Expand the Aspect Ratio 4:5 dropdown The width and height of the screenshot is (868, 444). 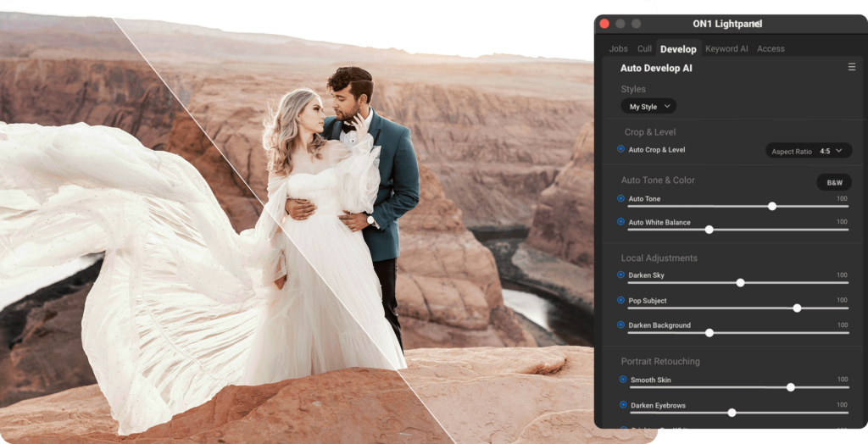[x=809, y=151]
